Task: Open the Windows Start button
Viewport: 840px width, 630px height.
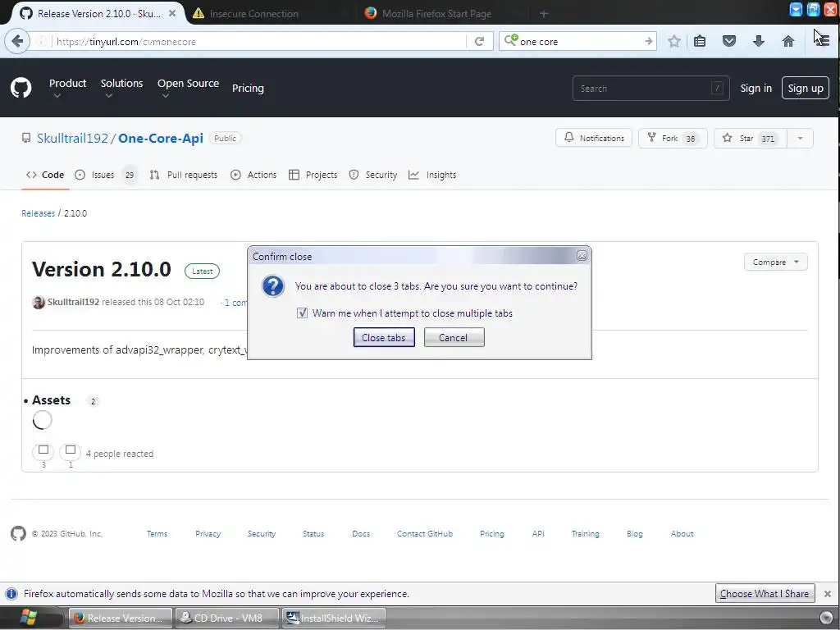Action: (x=27, y=618)
